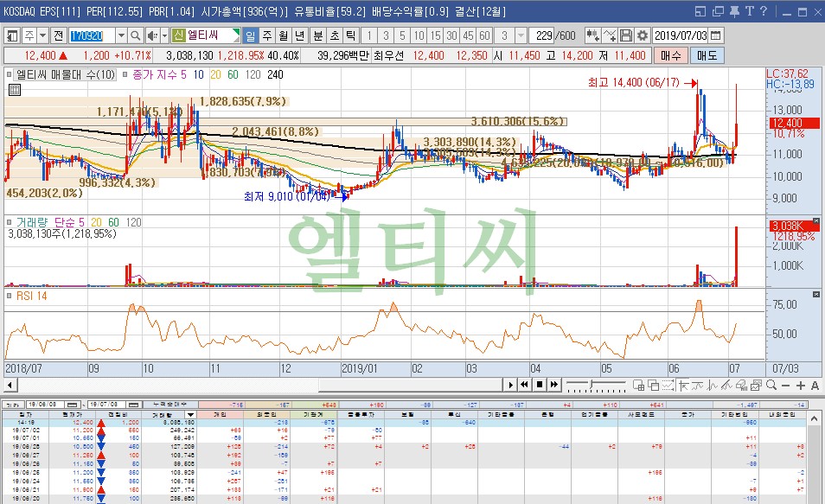The height and width of the screenshot is (504, 825).
Task: Click the A text tool icon
Action: tap(815, 386)
